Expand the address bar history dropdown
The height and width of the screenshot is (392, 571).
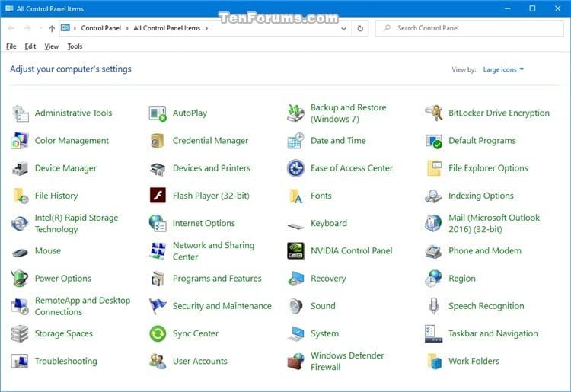coord(343,28)
